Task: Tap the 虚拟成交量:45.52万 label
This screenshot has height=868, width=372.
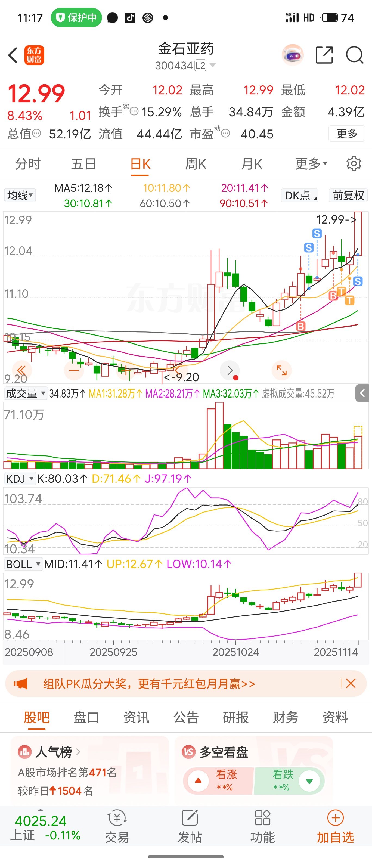Action: click(x=298, y=393)
